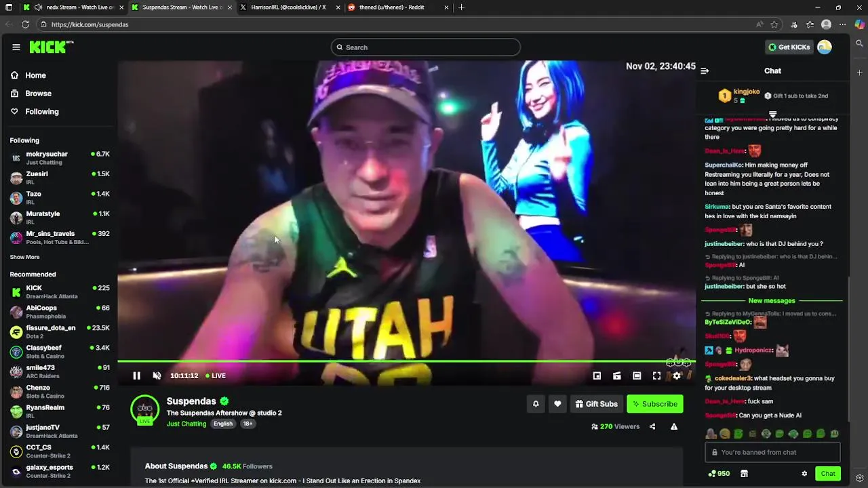
Task: Click the green Subscribe button
Action: pos(655,404)
